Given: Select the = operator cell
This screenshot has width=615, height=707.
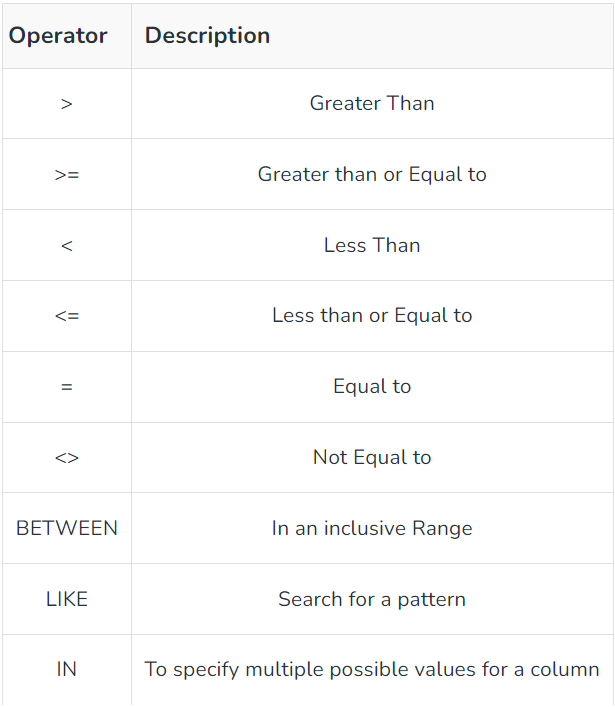Looking at the screenshot, I should [x=67, y=387].
